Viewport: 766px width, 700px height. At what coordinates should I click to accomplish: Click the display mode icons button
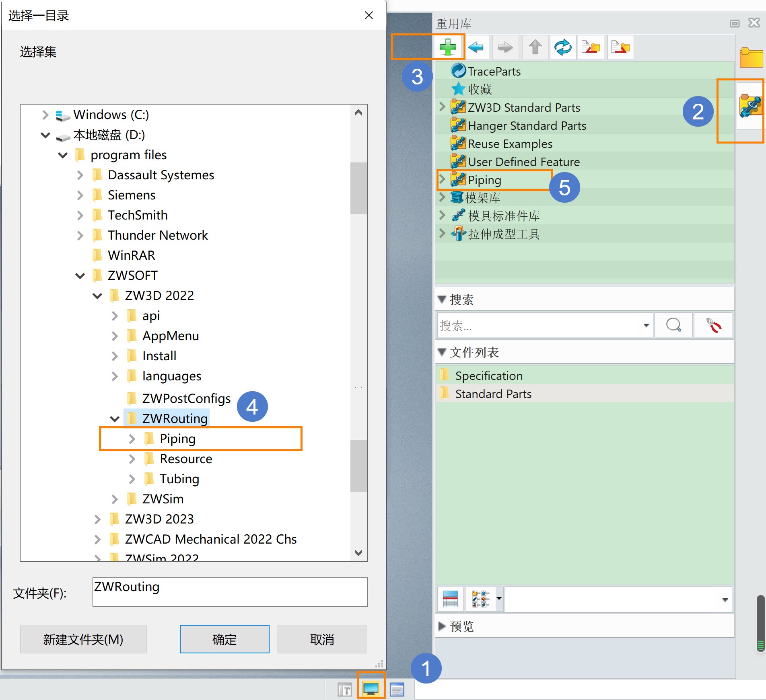480,599
